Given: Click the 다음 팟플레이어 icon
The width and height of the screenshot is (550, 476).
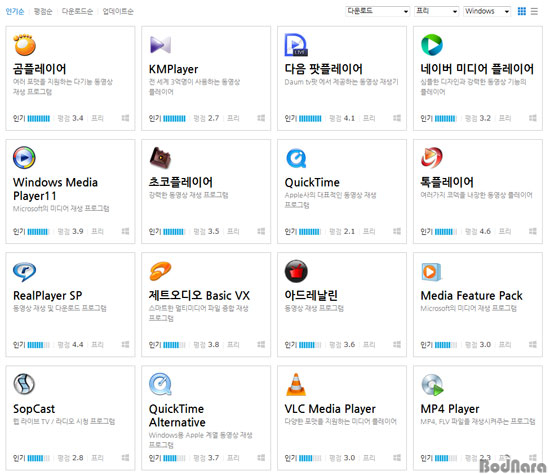Looking at the screenshot, I should (x=296, y=45).
